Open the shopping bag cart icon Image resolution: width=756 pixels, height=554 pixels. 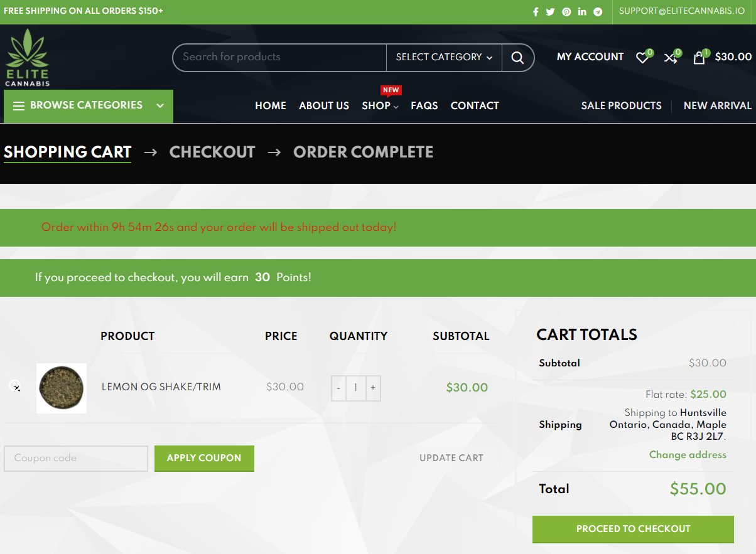pyautogui.click(x=699, y=58)
